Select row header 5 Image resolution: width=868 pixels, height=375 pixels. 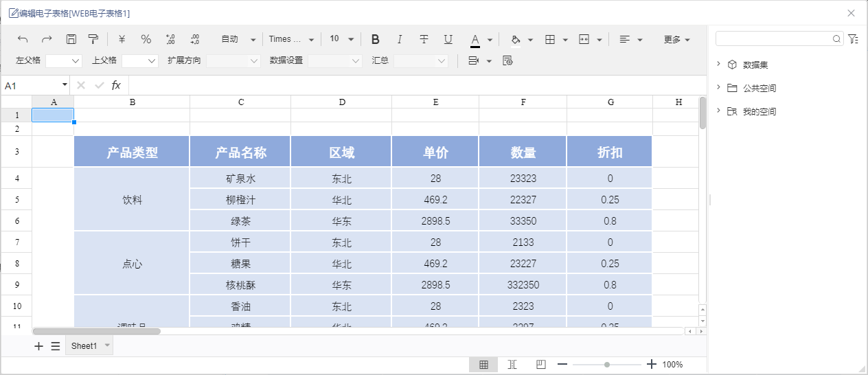(x=16, y=200)
